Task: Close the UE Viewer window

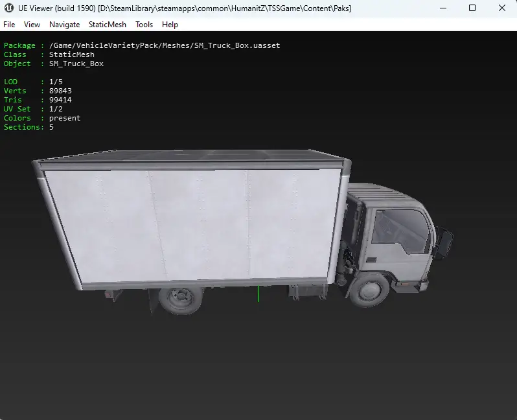Action: pos(502,8)
